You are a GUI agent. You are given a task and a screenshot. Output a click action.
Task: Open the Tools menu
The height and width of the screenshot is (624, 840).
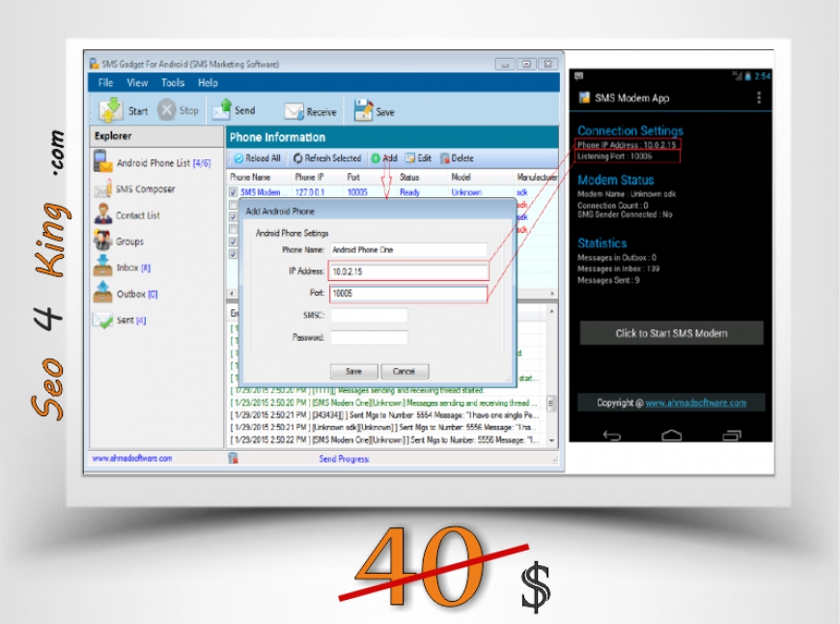click(173, 82)
